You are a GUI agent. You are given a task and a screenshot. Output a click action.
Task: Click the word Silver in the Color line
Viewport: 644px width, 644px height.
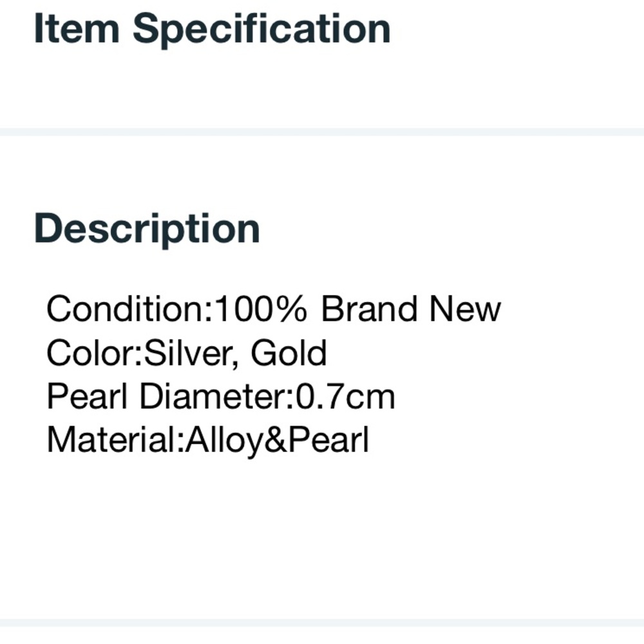coord(190,353)
